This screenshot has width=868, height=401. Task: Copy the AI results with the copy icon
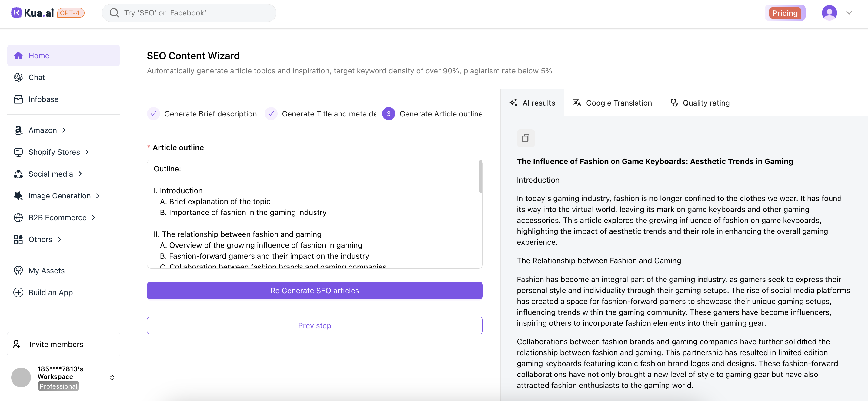coord(526,138)
